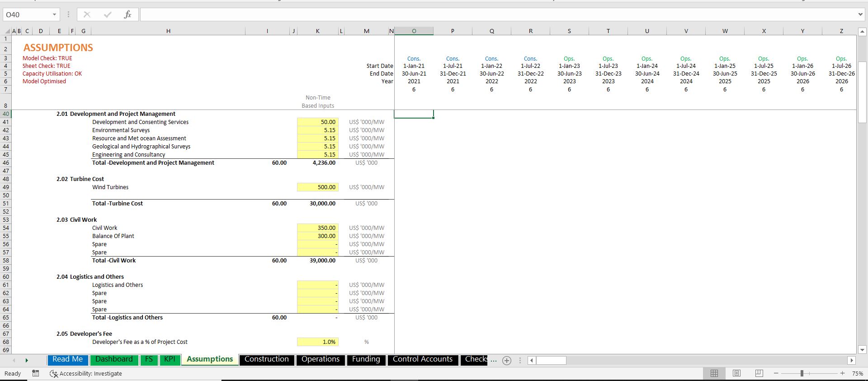The width and height of the screenshot is (868, 381).
Task: Click the zoom in plus button
Action: [x=842, y=373]
